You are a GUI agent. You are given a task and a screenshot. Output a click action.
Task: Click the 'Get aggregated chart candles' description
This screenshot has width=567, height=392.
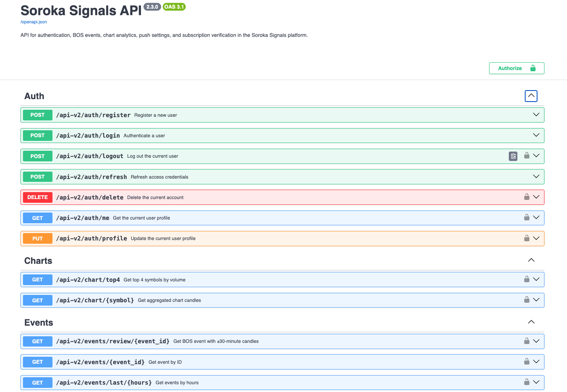169,300
